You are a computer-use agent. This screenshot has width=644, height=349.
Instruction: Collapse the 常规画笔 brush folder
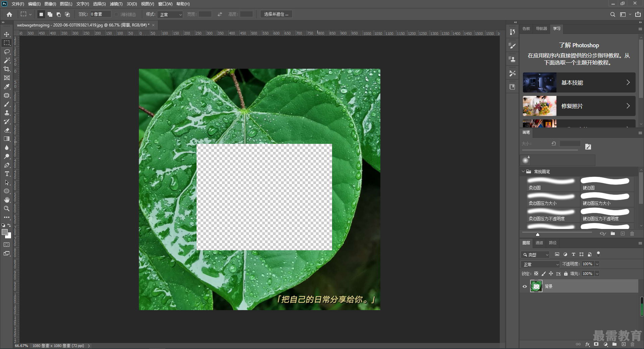click(523, 172)
